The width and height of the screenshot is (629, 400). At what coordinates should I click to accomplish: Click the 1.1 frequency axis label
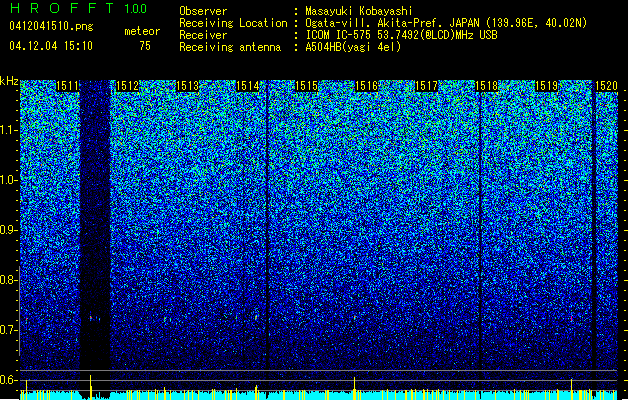tap(9, 130)
